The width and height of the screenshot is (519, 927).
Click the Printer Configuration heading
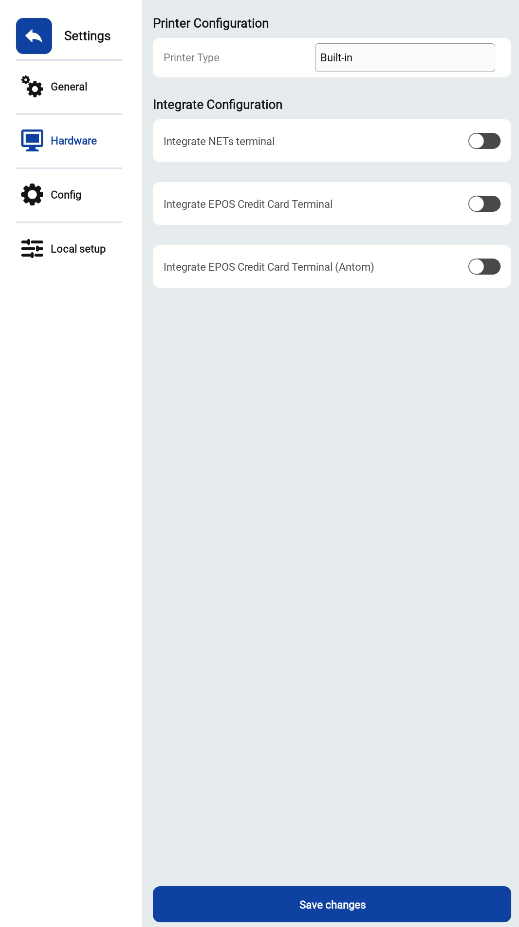pos(210,24)
